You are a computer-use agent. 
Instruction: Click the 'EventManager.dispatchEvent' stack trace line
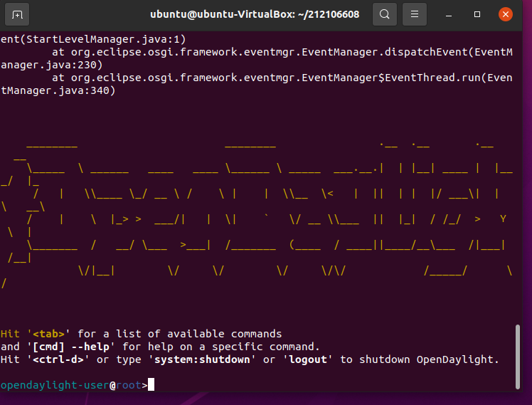[x=282, y=52]
